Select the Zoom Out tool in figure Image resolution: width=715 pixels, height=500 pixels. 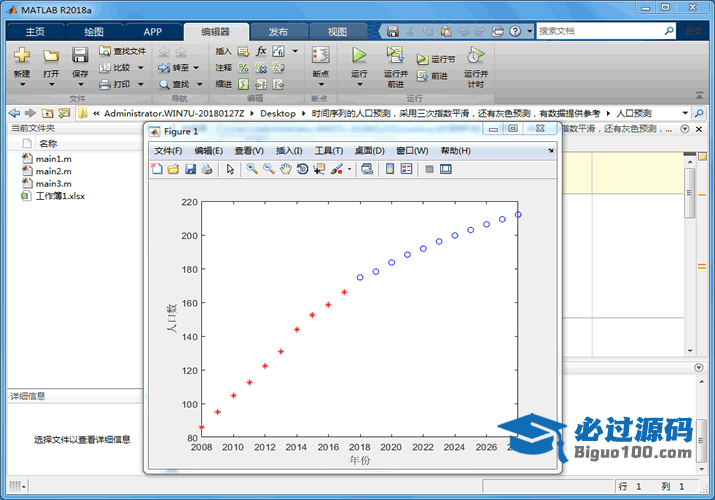pyautogui.click(x=269, y=169)
